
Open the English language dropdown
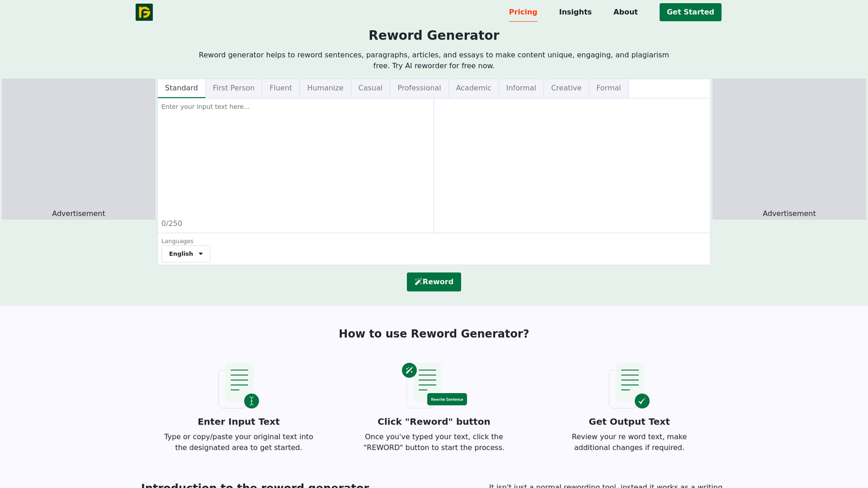coord(186,254)
